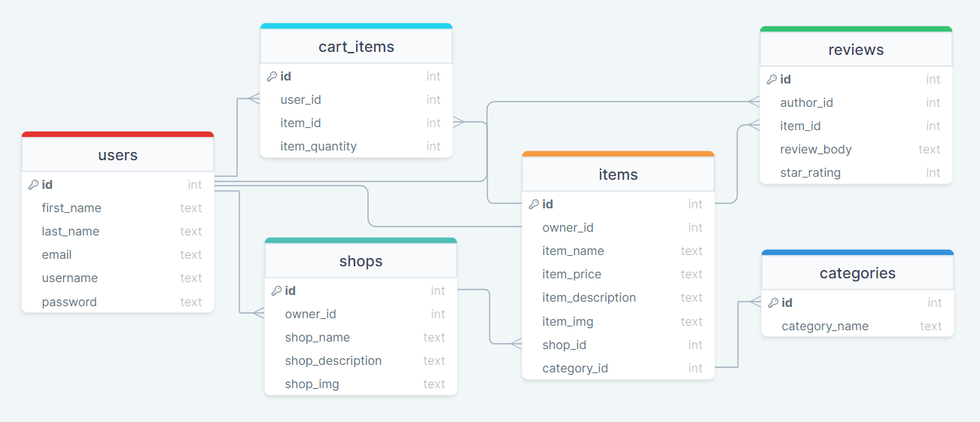This screenshot has height=422, width=980.
Task: Click the email field in users
Action: point(118,254)
